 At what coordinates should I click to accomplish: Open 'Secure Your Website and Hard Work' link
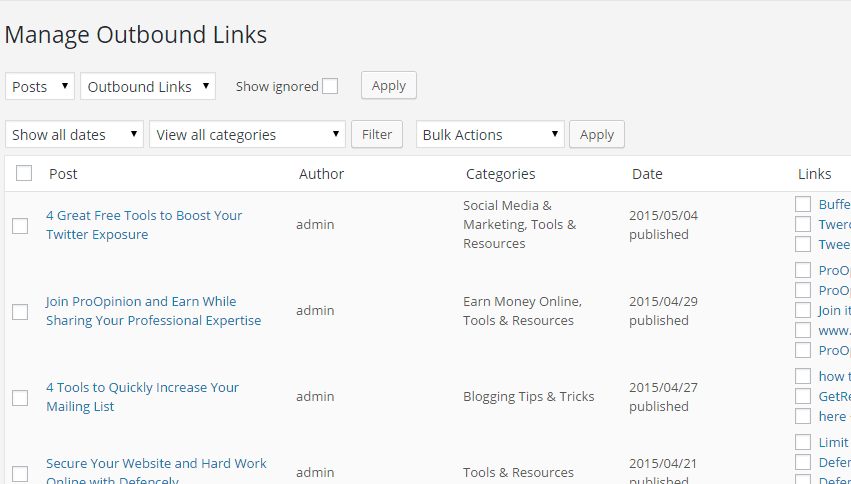point(156,464)
